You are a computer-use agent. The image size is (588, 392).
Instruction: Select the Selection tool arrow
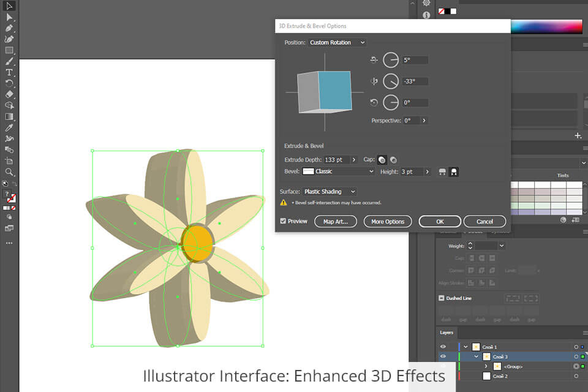click(9, 6)
